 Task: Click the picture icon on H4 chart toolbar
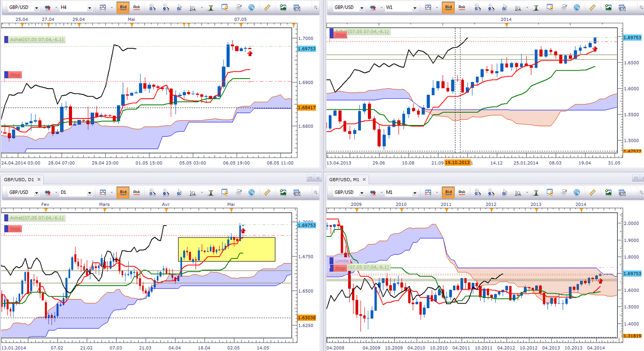tap(283, 7)
